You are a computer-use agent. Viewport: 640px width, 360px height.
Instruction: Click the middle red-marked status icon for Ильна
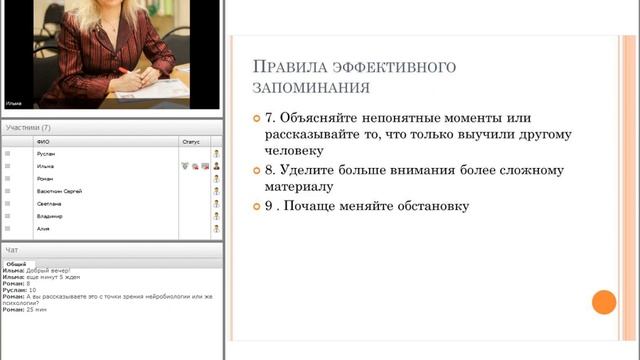195,166
